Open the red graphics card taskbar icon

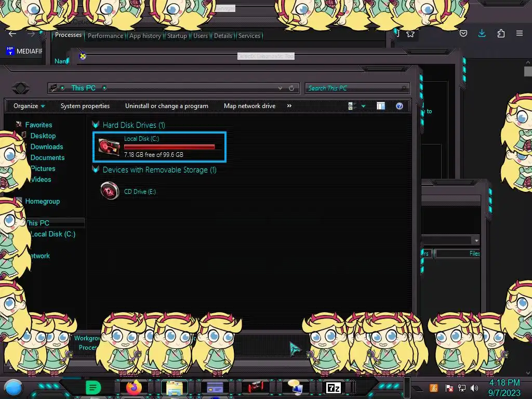click(x=255, y=388)
